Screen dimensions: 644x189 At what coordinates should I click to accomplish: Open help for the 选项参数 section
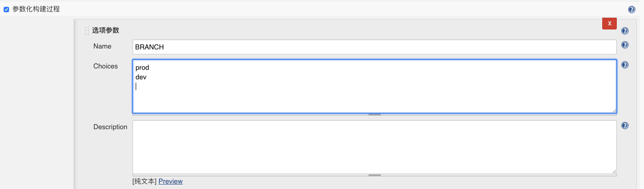[625, 31]
